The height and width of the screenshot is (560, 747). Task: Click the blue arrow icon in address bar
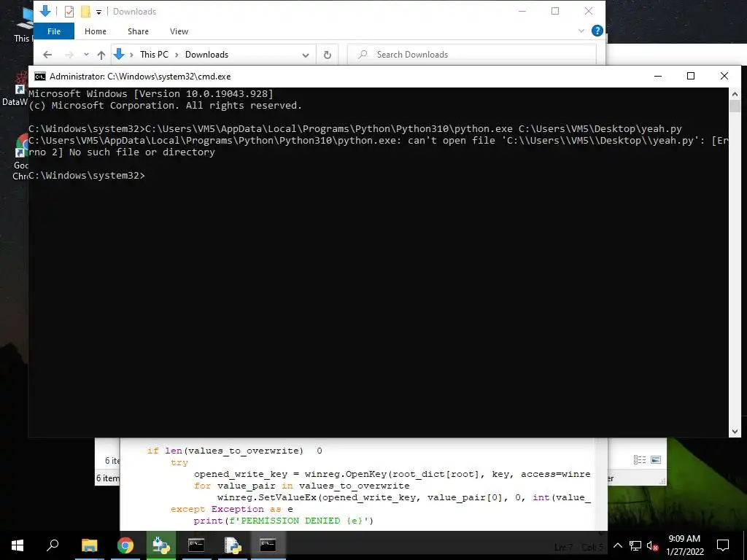pyautogui.click(x=119, y=55)
